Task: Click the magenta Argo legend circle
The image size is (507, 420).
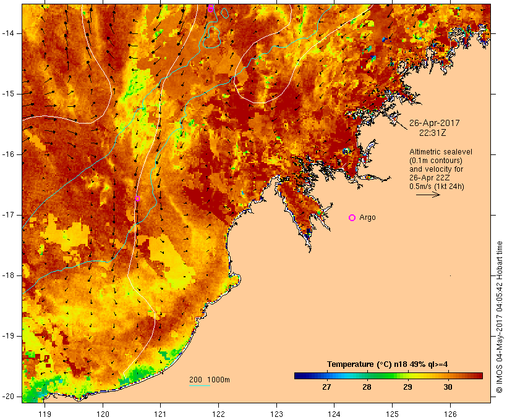Action: pos(352,218)
